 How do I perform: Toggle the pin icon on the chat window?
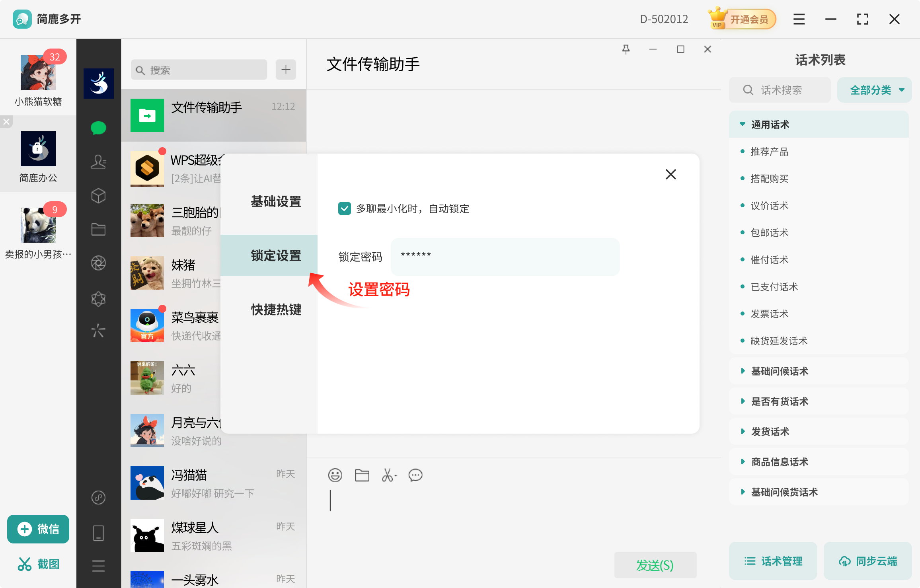pos(626,49)
